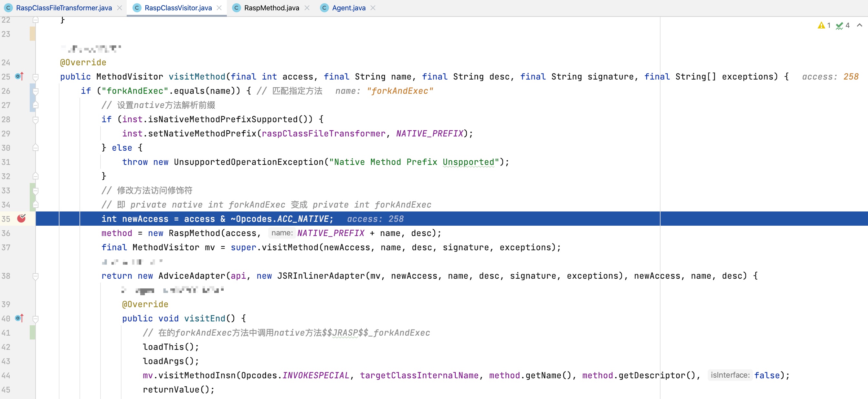Close the Agent.java tab
The image size is (868, 399).
373,8
